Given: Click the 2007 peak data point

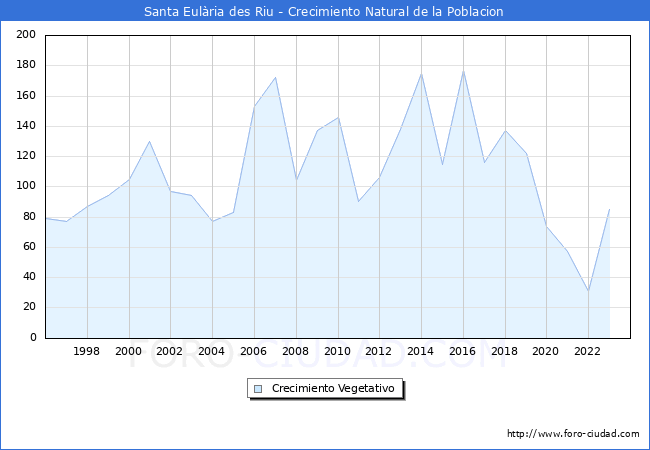Looking at the screenshot, I should (275, 77).
